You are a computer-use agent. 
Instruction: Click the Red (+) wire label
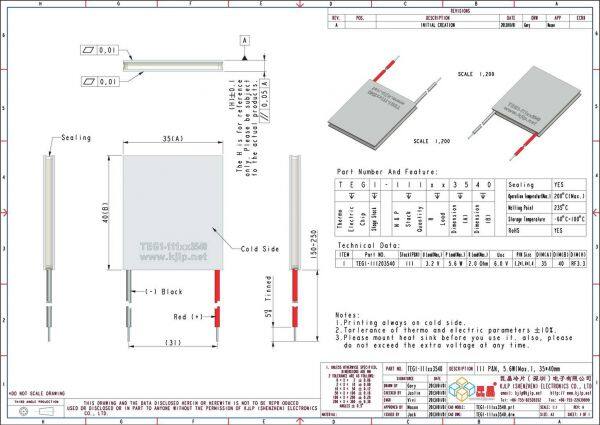point(183,315)
